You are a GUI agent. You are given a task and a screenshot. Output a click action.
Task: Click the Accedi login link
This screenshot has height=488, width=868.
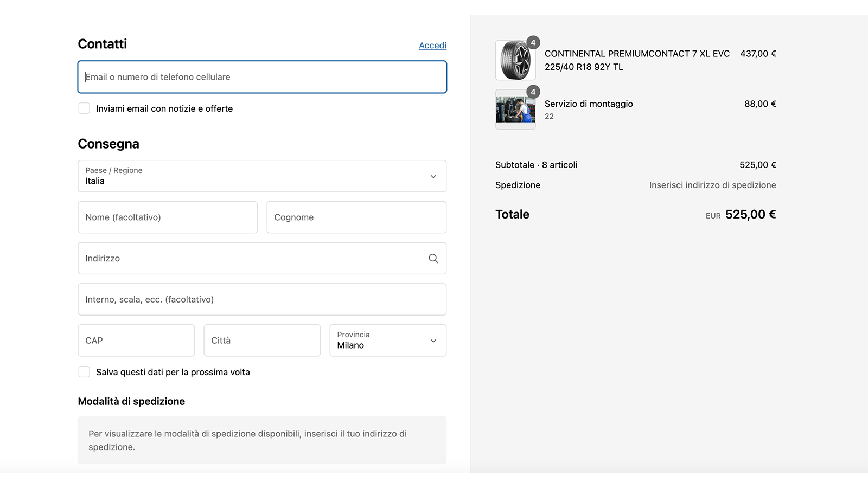click(x=432, y=46)
